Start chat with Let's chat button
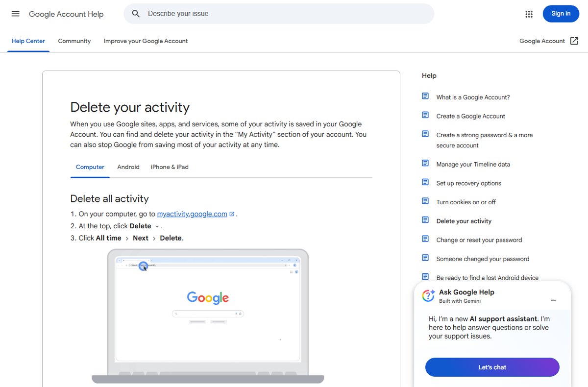This screenshot has height=387, width=588. tap(492, 367)
